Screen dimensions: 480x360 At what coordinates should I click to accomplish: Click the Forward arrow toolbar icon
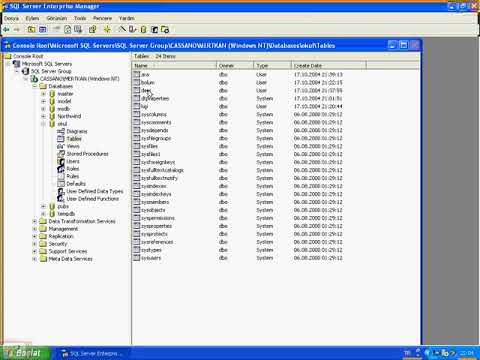17,30
